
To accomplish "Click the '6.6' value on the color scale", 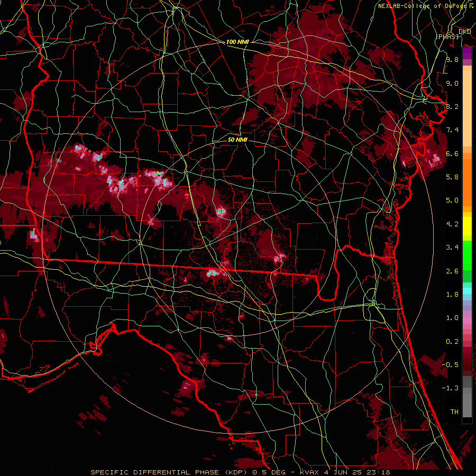I will coord(452,153).
